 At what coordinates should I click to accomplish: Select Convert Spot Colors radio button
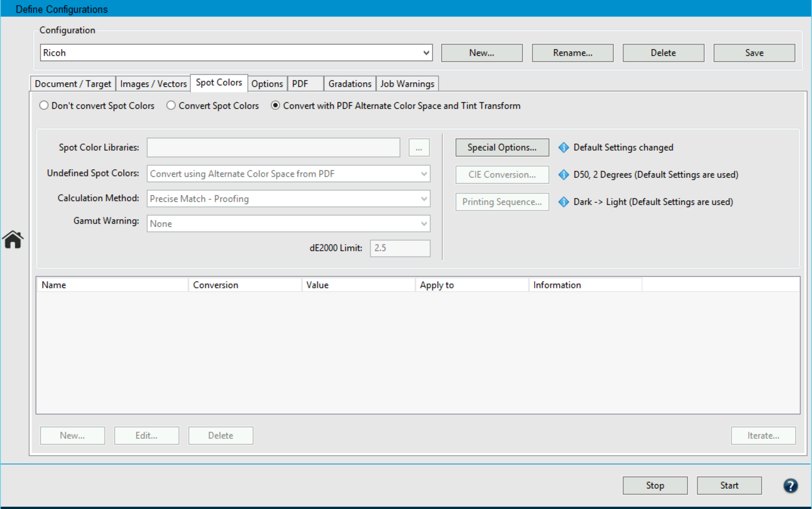[171, 105]
